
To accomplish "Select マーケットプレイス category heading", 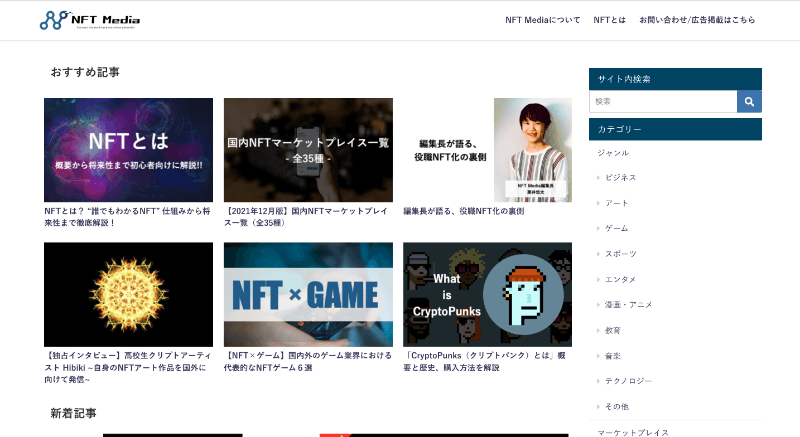I will (x=633, y=432).
